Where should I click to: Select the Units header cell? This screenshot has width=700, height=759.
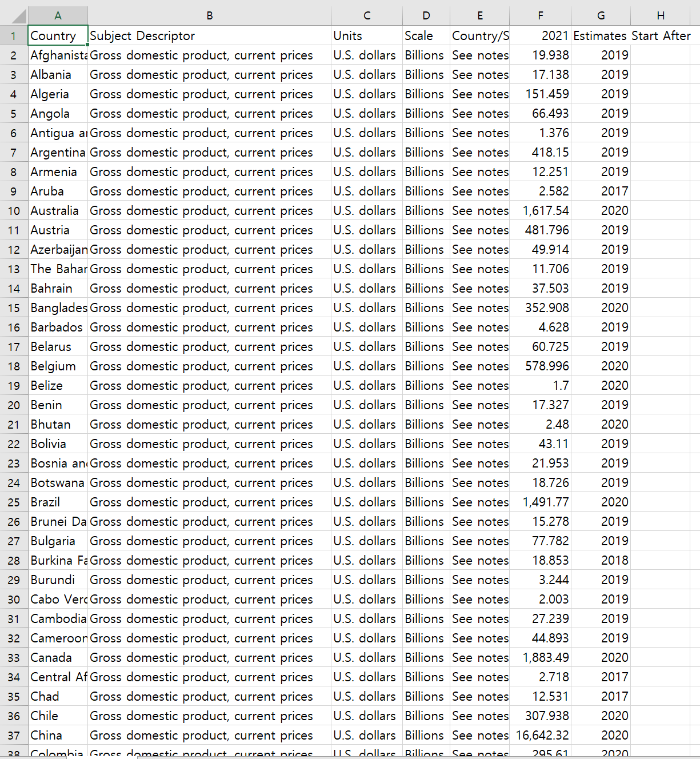click(366, 35)
